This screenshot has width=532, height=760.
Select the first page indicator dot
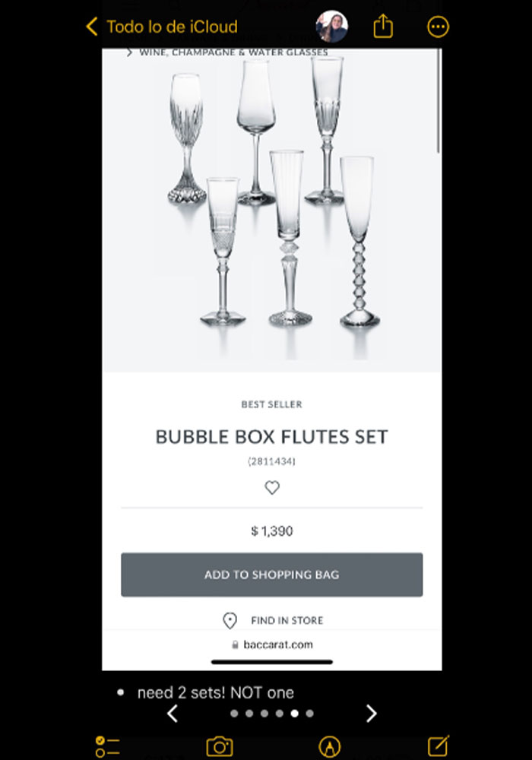tap(234, 714)
